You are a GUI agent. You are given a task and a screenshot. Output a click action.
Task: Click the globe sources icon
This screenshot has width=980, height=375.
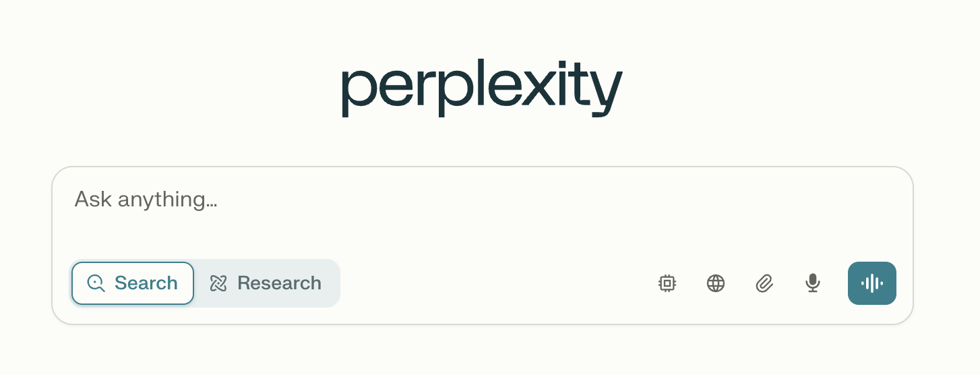tap(716, 283)
